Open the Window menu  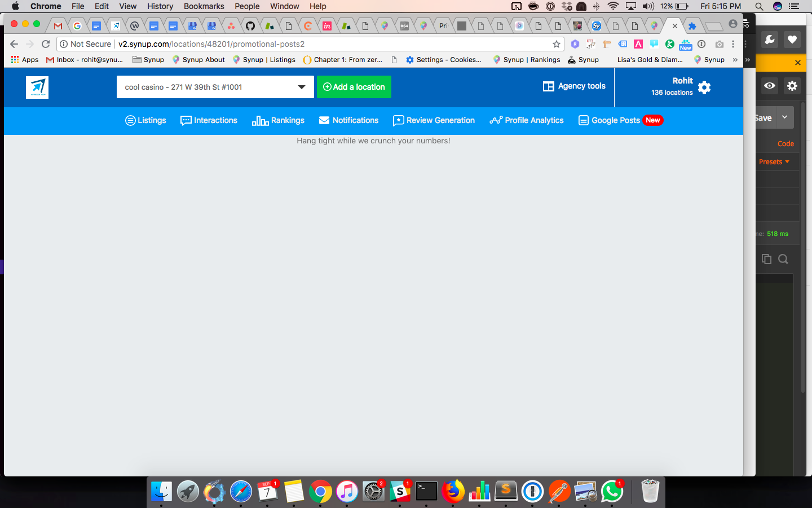[284, 6]
